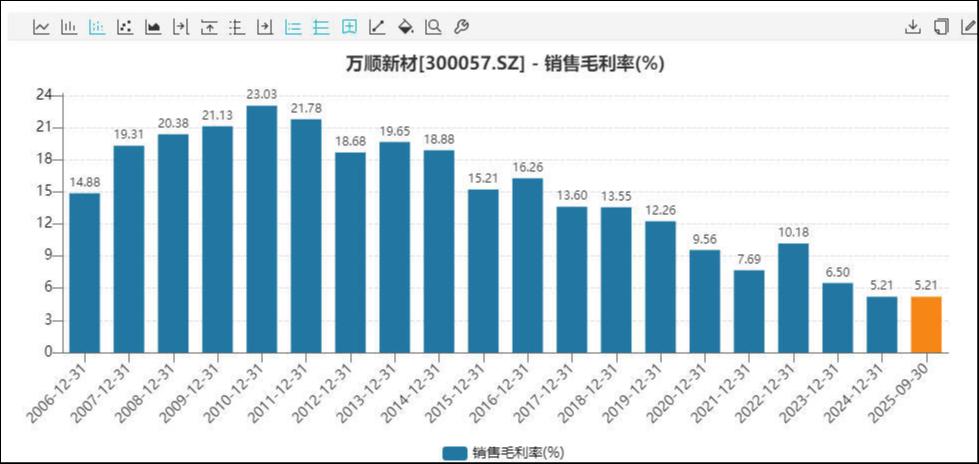Switch to the area chart icon
This screenshot has width=979, height=464.
[153, 27]
